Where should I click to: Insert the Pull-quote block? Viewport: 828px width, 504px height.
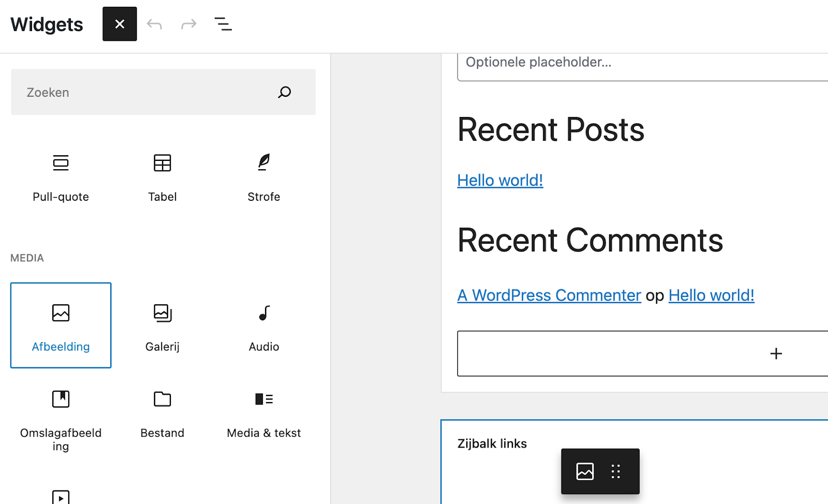point(61,176)
